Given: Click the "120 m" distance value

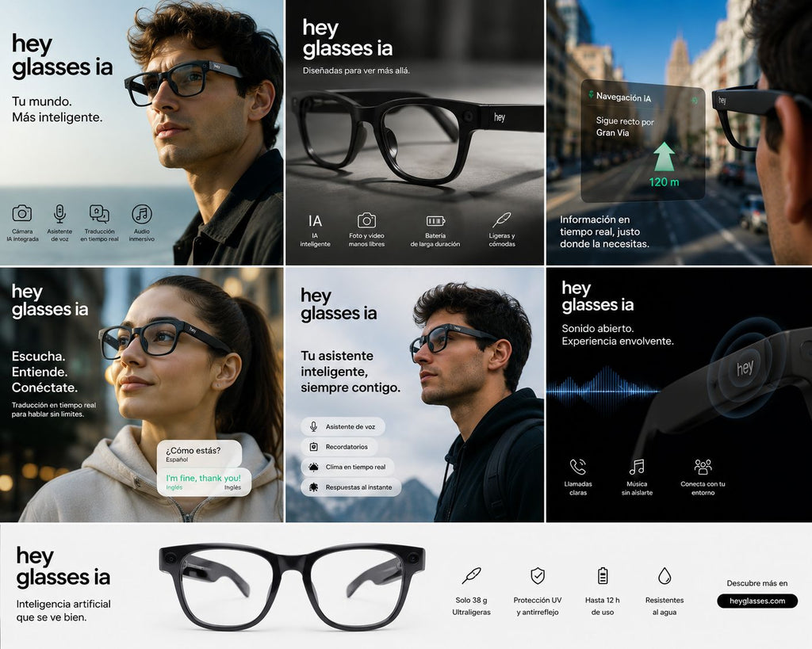Looking at the screenshot, I should (x=664, y=182).
